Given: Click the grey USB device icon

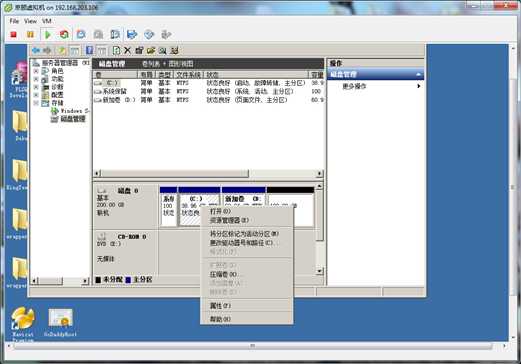Looking at the screenshot, I should [166, 34].
